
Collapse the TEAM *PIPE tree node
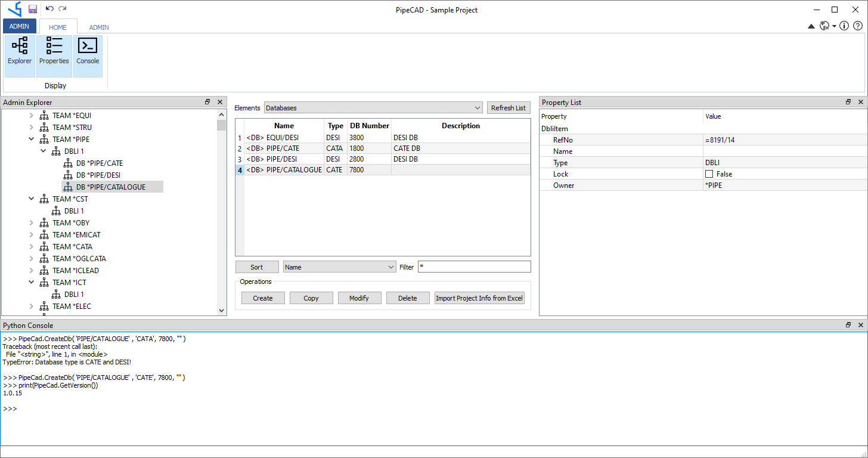pyautogui.click(x=31, y=139)
